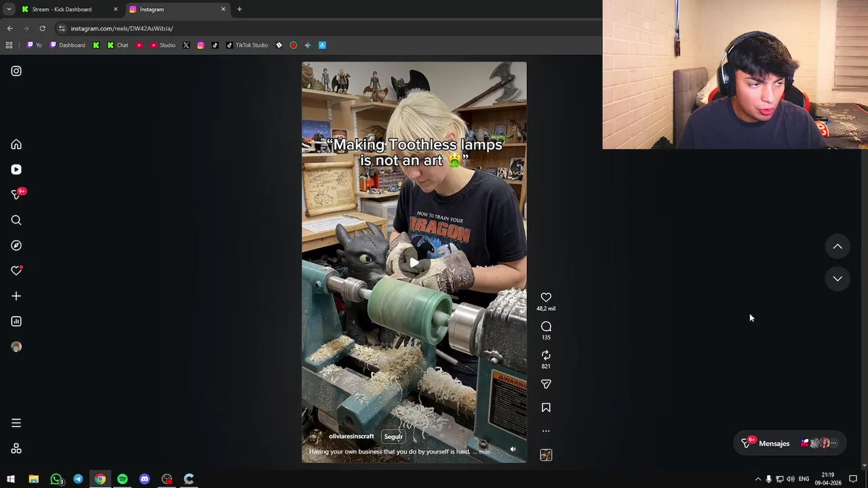
Task: Go back in browser history
Action: (x=9, y=28)
